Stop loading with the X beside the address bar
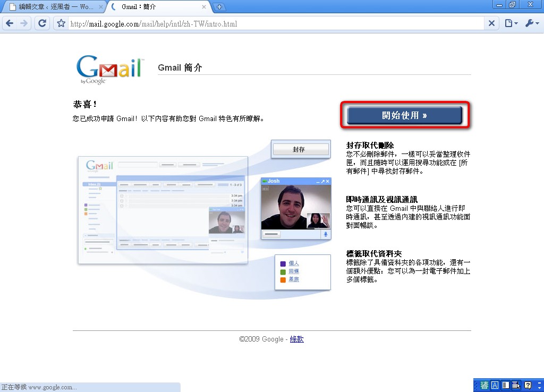The width and height of the screenshot is (544, 392). pos(491,23)
